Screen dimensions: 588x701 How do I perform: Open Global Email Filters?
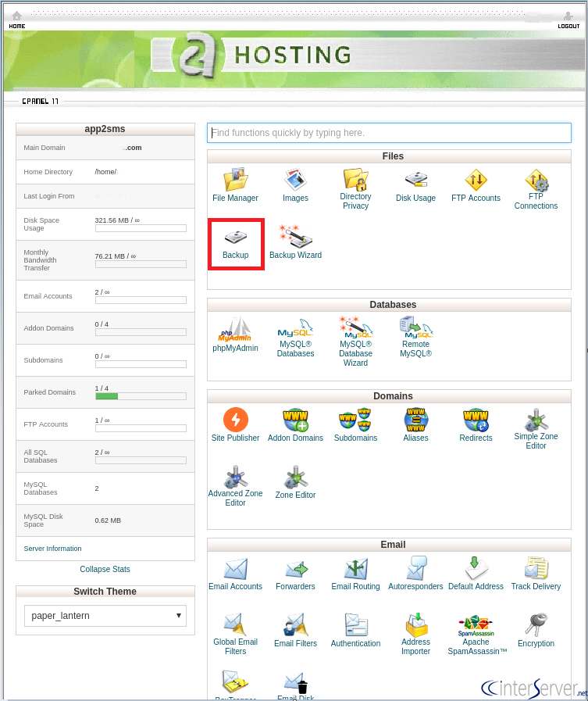click(235, 634)
